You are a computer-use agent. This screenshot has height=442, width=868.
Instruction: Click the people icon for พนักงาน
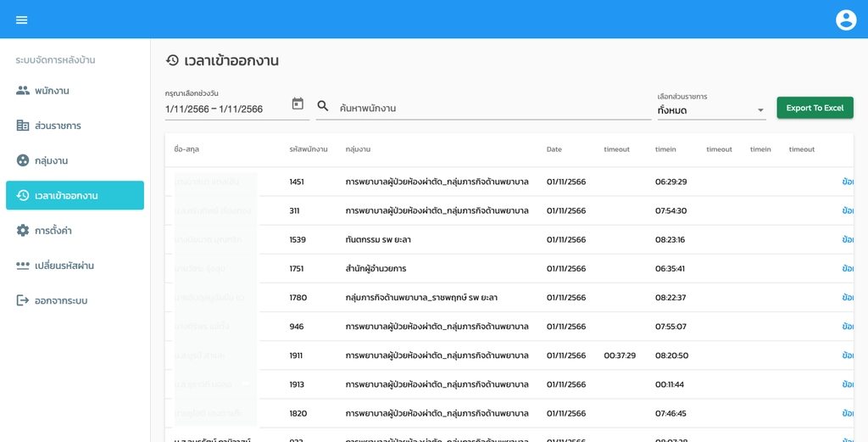pyautogui.click(x=23, y=91)
